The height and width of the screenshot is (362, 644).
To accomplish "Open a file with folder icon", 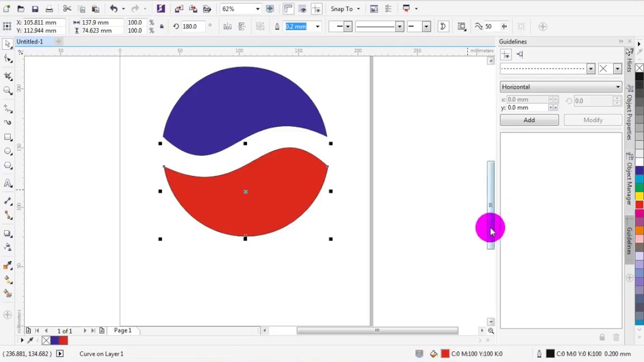I will click(21, 9).
